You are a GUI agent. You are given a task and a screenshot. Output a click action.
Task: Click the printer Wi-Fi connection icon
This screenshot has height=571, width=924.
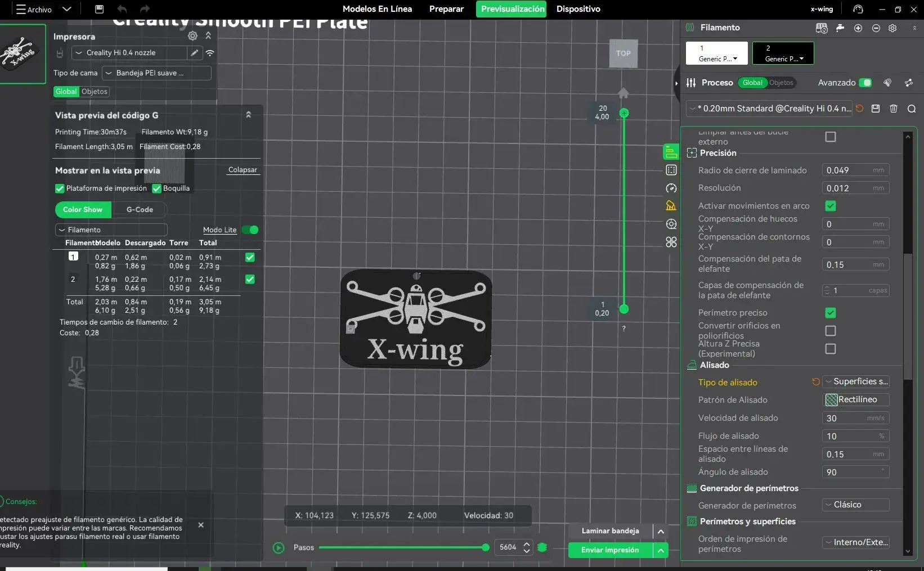(210, 53)
